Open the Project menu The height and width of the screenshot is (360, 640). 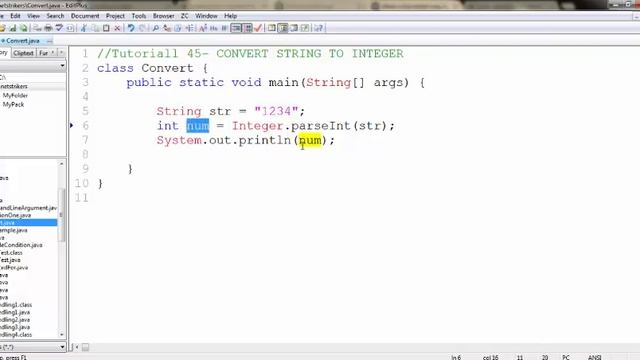[x=115, y=16]
